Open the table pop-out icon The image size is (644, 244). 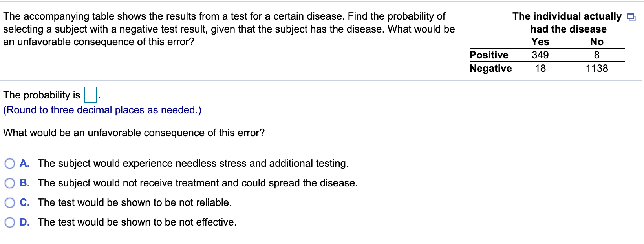click(631, 17)
